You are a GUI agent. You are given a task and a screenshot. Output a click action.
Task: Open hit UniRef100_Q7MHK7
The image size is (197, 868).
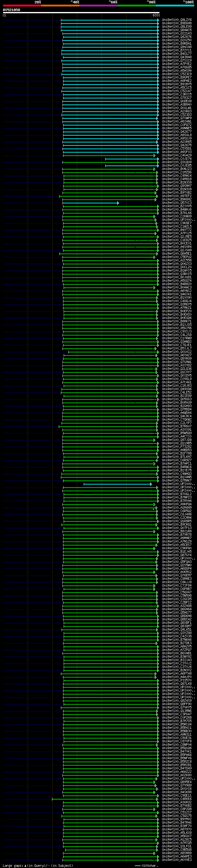(x=177, y=481)
